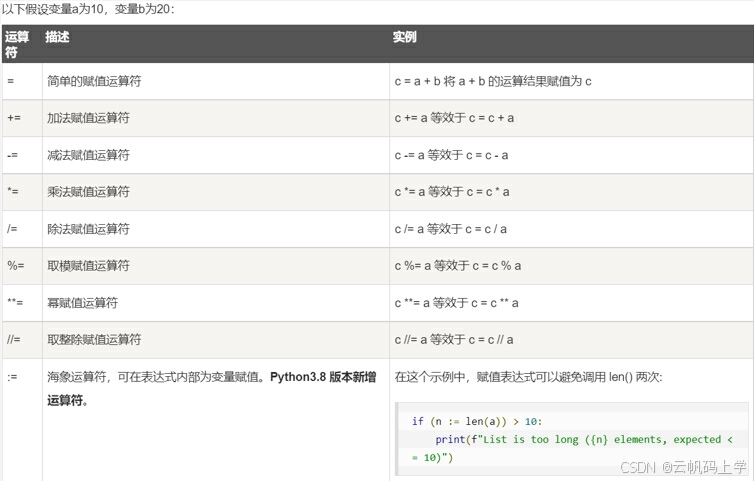Click example 'c %= a 等效于 c = c % a'
The image size is (754, 481).
(x=458, y=266)
